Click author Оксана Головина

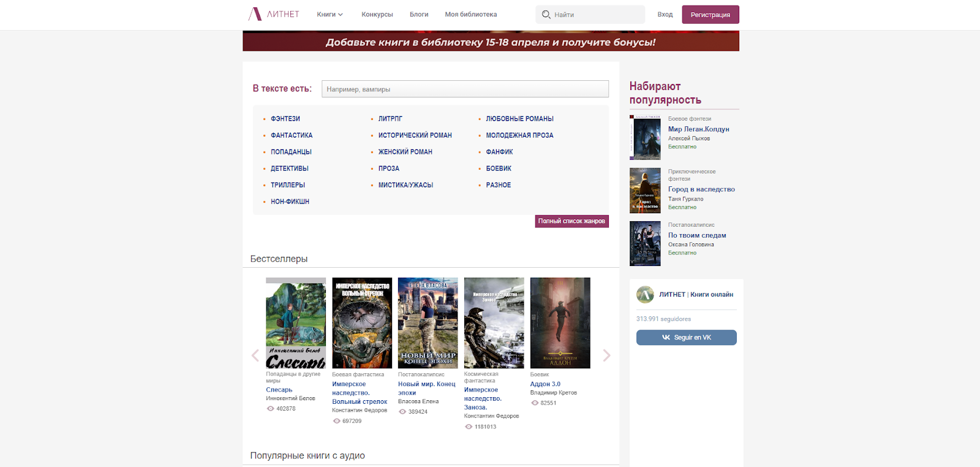tap(691, 245)
